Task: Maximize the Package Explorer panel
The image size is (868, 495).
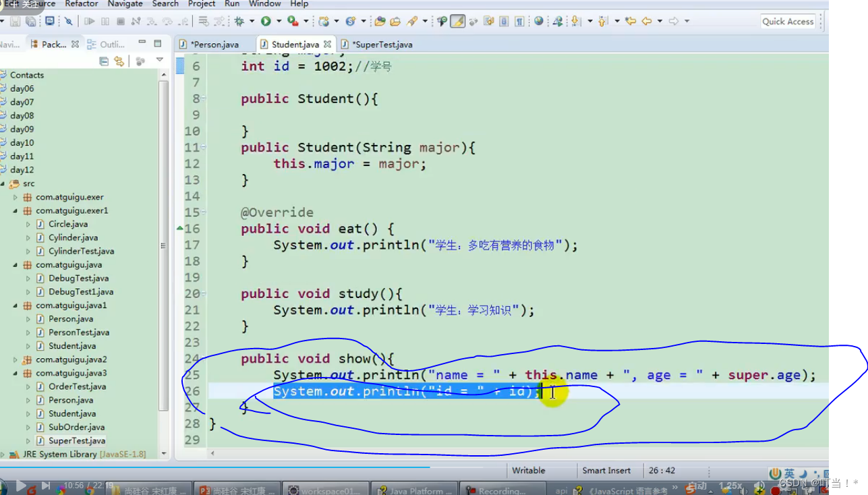Action: (x=157, y=43)
